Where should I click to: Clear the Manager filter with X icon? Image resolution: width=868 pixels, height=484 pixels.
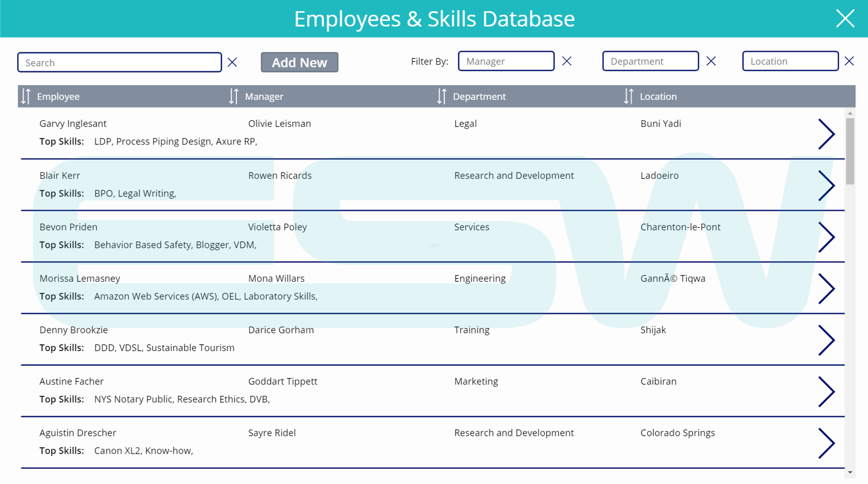coord(566,61)
